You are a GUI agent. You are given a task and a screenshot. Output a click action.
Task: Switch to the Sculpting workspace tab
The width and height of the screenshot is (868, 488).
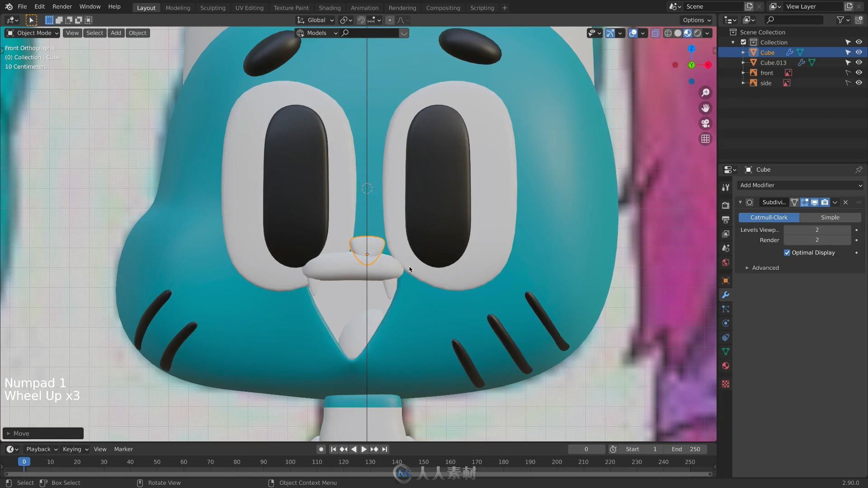[212, 8]
